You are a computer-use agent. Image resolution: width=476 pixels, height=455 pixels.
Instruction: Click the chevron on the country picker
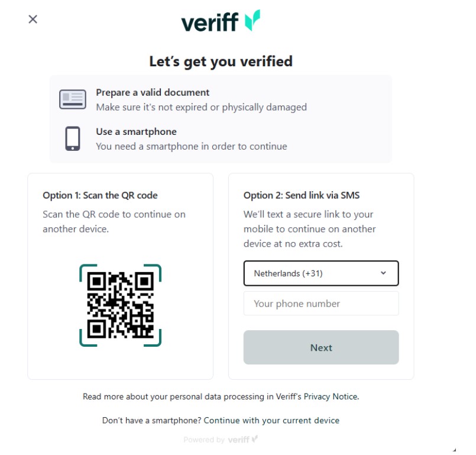tap(383, 273)
